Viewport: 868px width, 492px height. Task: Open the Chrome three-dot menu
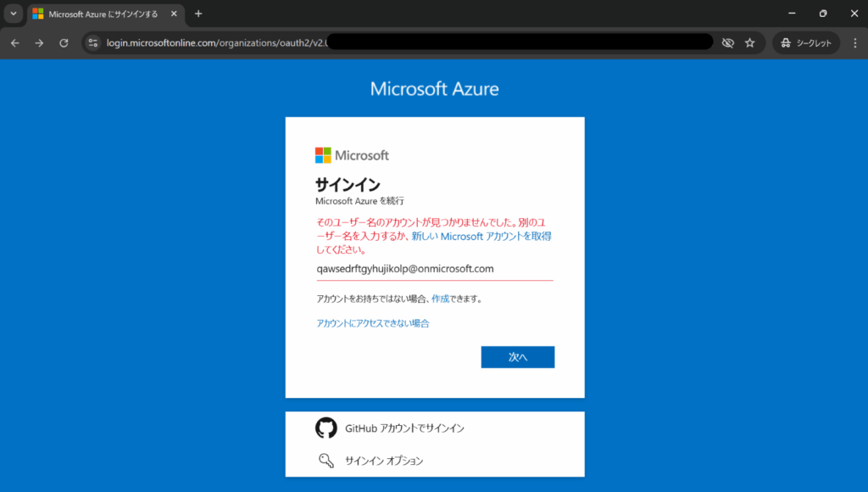tap(855, 42)
